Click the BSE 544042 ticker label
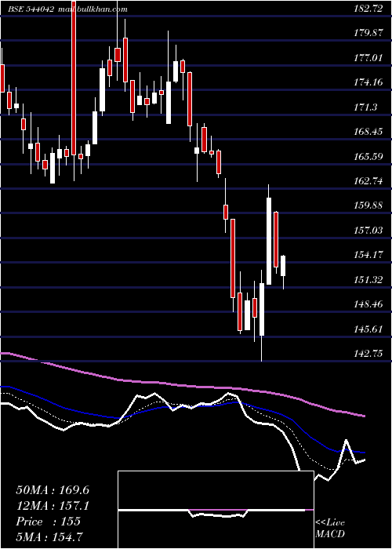The width and height of the screenshot is (392, 549). coord(31,9)
